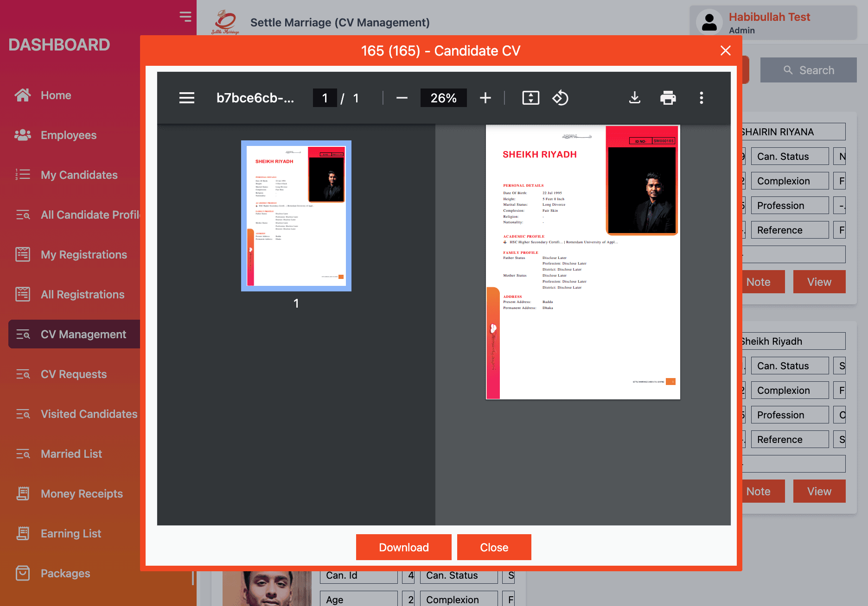The height and width of the screenshot is (606, 868).
Task: Open the Home sidebar item
Action: click(56, 95)
